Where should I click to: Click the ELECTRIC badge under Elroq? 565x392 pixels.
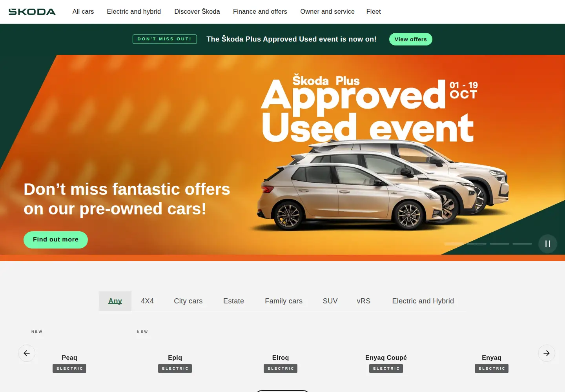(x=281, y=368)
